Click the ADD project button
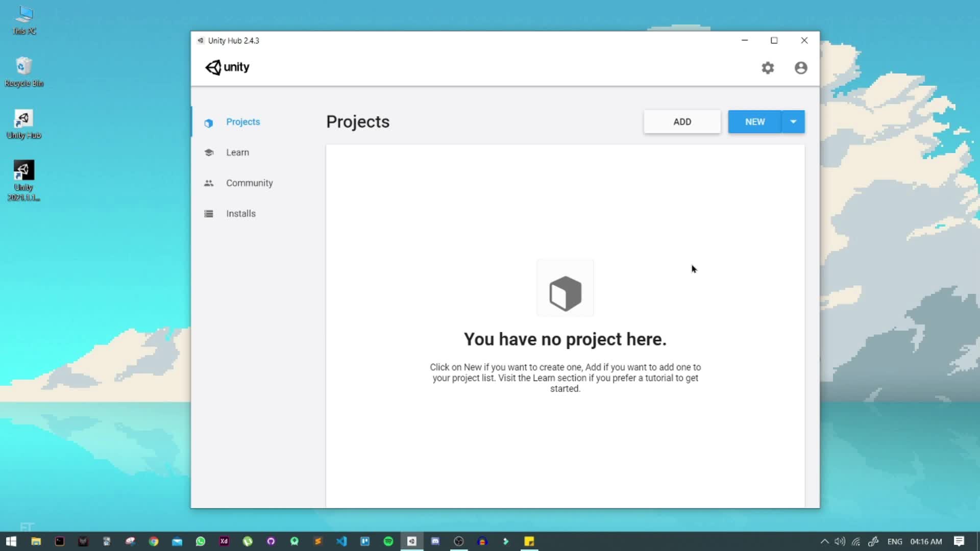Image resolution: width=980 pixels, height=551 pixels. [682, 122]
